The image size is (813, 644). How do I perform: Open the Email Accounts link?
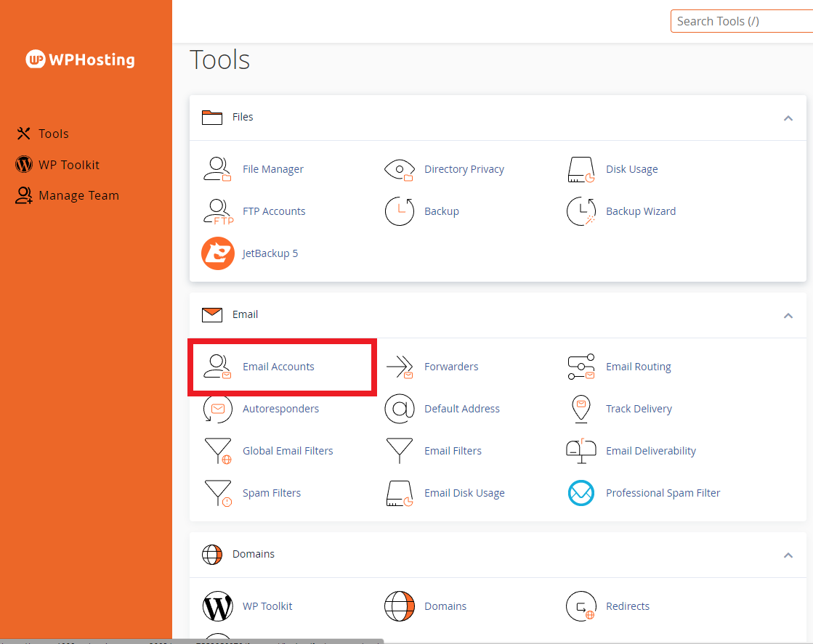(278, 367)
